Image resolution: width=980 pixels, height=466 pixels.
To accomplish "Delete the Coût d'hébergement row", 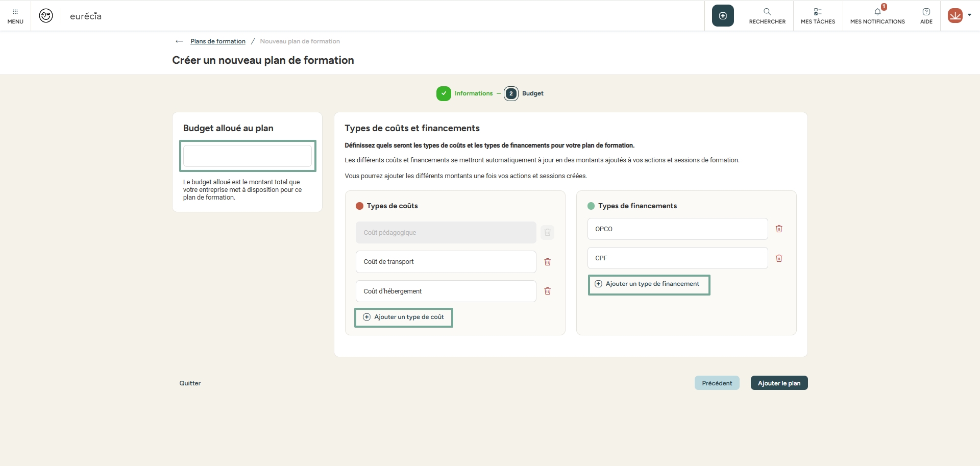I will click(x=548, y=291).
